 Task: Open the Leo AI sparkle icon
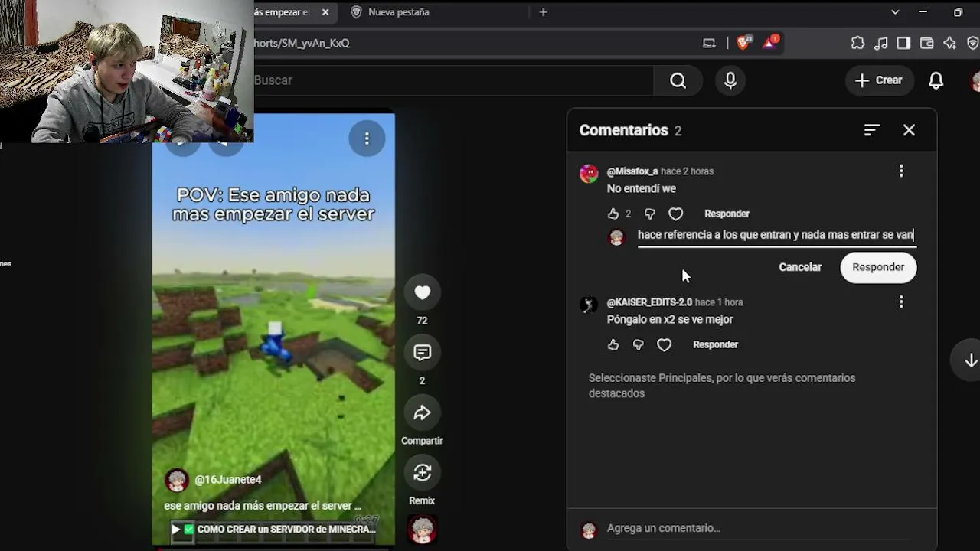coord(949,43)
